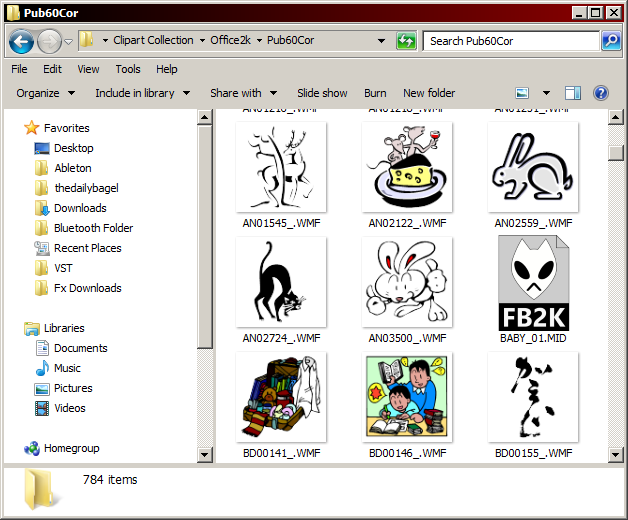Select rabbit outline thumbnail AN02559_.WMF
Image resolution: width=628 pixels, height=520 pixels.
(533, 167)
